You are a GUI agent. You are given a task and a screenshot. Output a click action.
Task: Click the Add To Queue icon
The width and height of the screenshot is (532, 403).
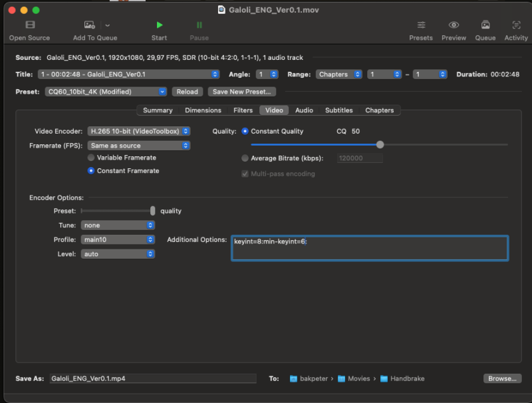pos(90,25)
